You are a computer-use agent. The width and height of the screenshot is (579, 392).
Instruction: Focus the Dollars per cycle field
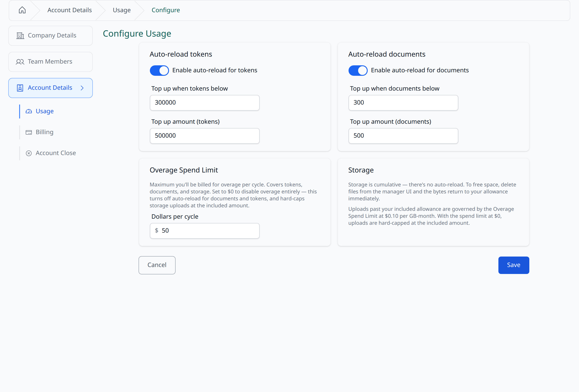pos(205,231)
